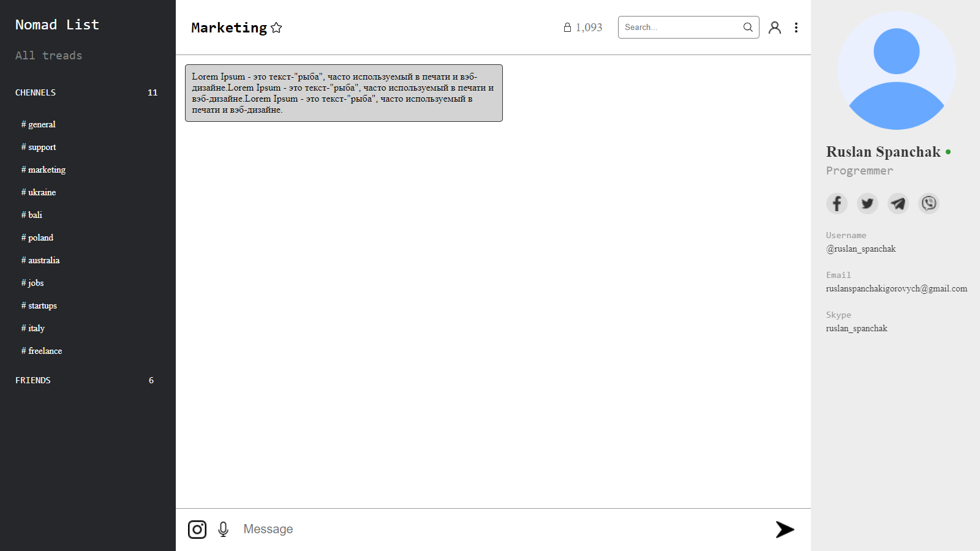The width and height of the screenshot is (980, 551).
Task: Select the # freelance channel
Action: (42, 351)
